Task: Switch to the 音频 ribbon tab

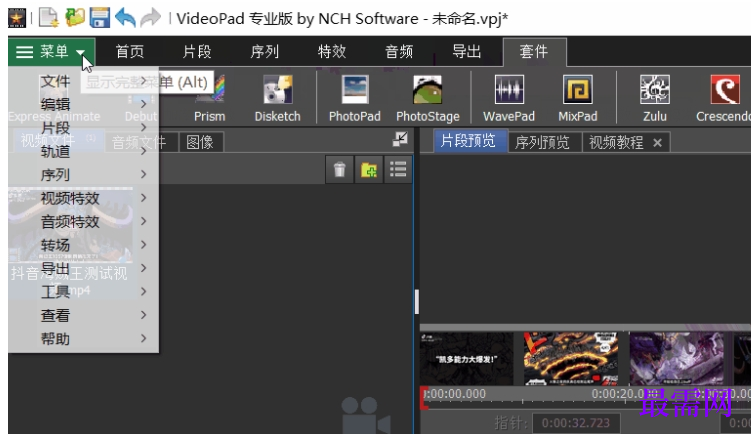Action: (x=399, y=52)
